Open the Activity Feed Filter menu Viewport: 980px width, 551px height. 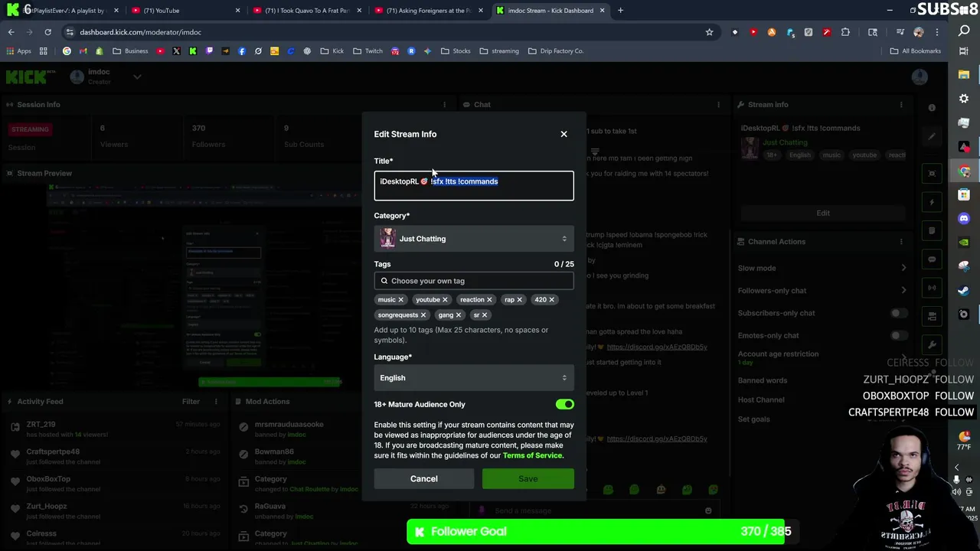click(191, 401)
